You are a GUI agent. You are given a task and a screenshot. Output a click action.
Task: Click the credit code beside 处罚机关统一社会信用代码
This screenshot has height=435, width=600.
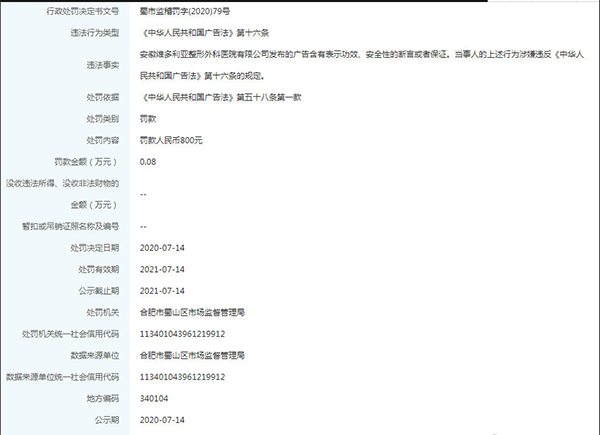point(183,334)
